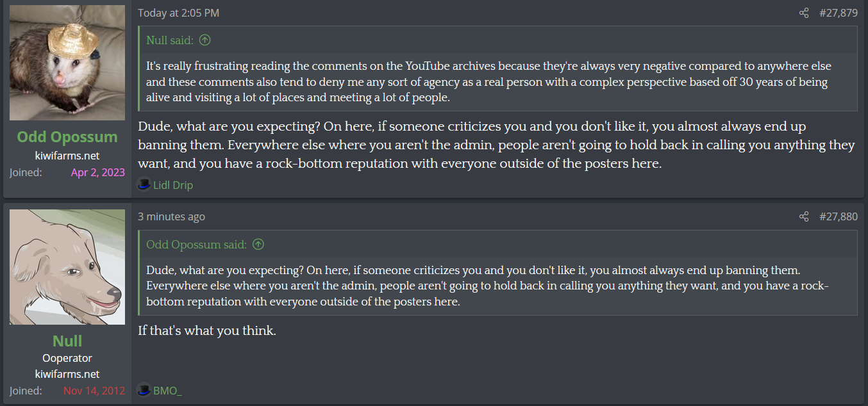Image resolution: width=868 pixels, height=406 pixels.
Task: Open Odd Opossum's profile via green username
Action: point(67,137)
